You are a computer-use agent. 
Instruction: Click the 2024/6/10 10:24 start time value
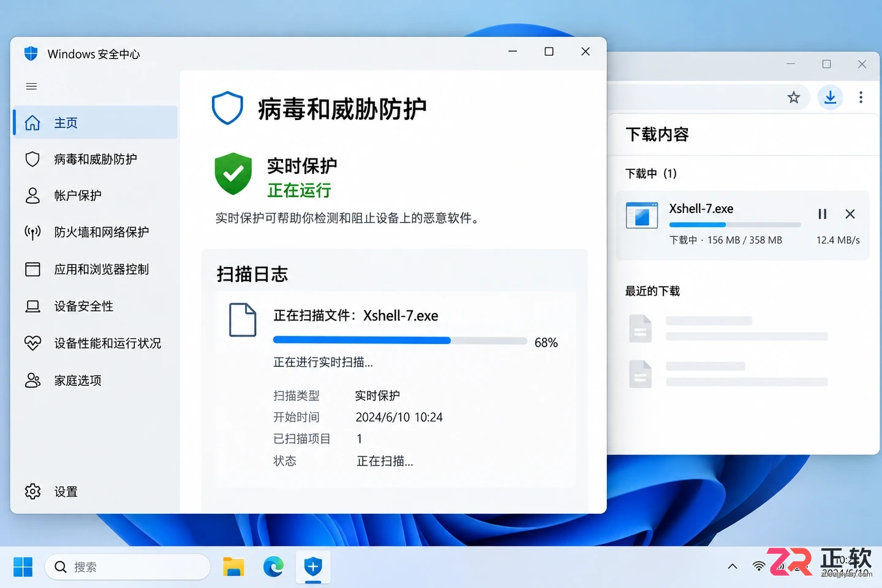[399, 417]
